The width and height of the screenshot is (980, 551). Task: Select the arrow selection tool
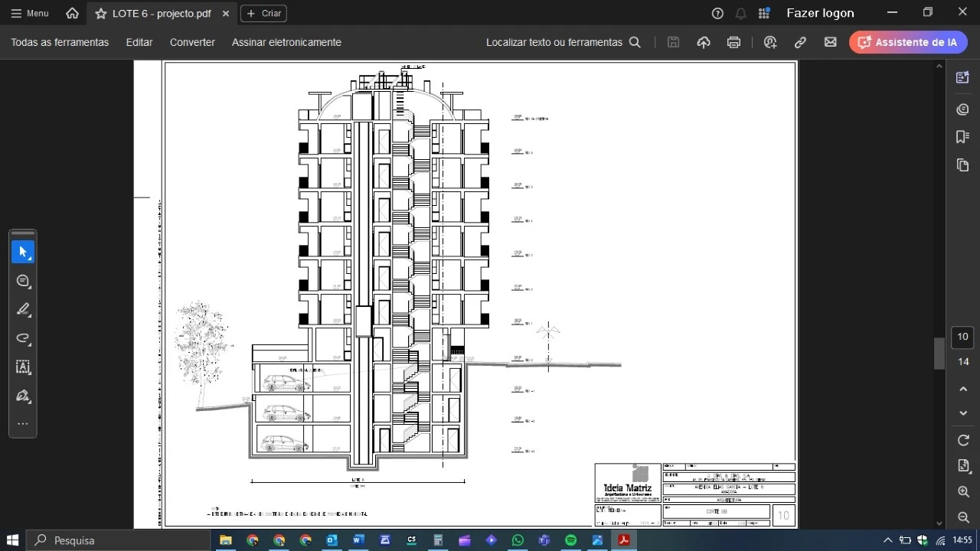[x=23, y=252]
